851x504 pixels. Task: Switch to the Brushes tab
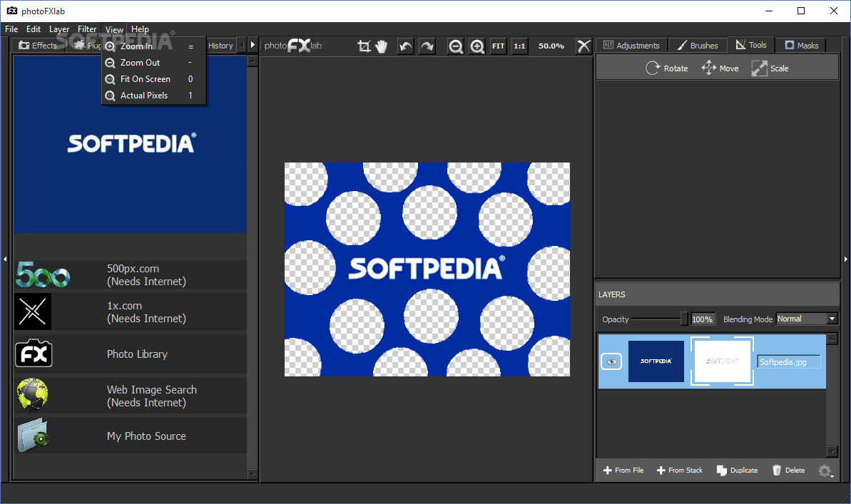coord(698,46)
